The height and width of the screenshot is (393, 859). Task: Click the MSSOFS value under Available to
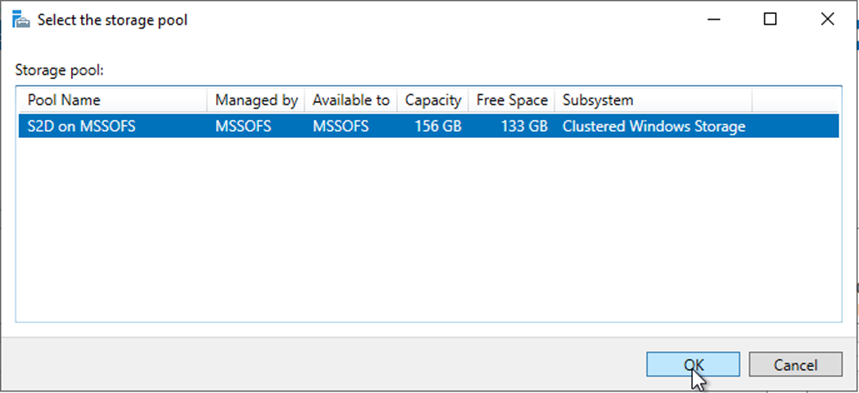pyautogui.click(x=341, y=127)
